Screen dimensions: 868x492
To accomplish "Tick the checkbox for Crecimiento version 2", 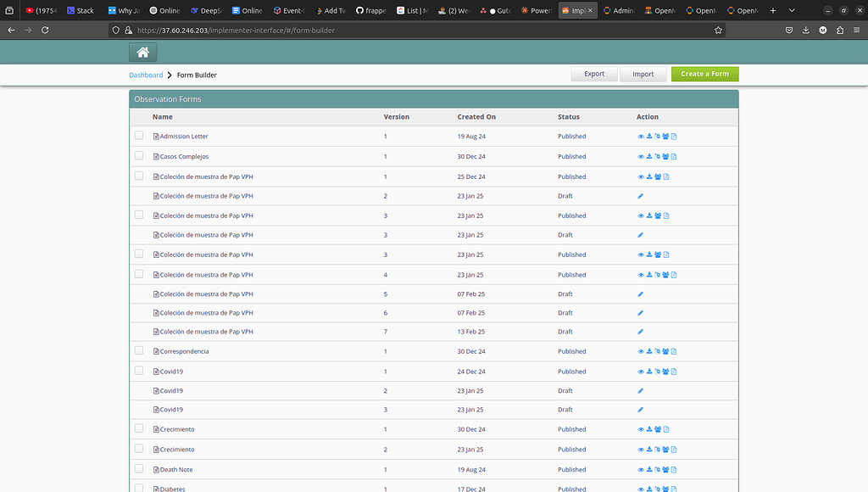I will (x=139, y=449).
